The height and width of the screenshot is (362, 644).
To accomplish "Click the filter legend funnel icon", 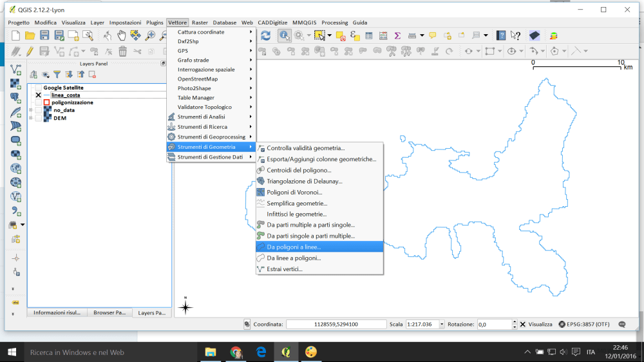I will tap(57, 75).
